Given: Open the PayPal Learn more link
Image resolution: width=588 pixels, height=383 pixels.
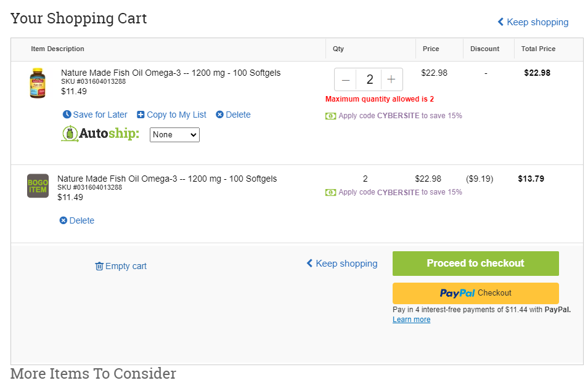Looking at the screenshot, I should point(411,320).
